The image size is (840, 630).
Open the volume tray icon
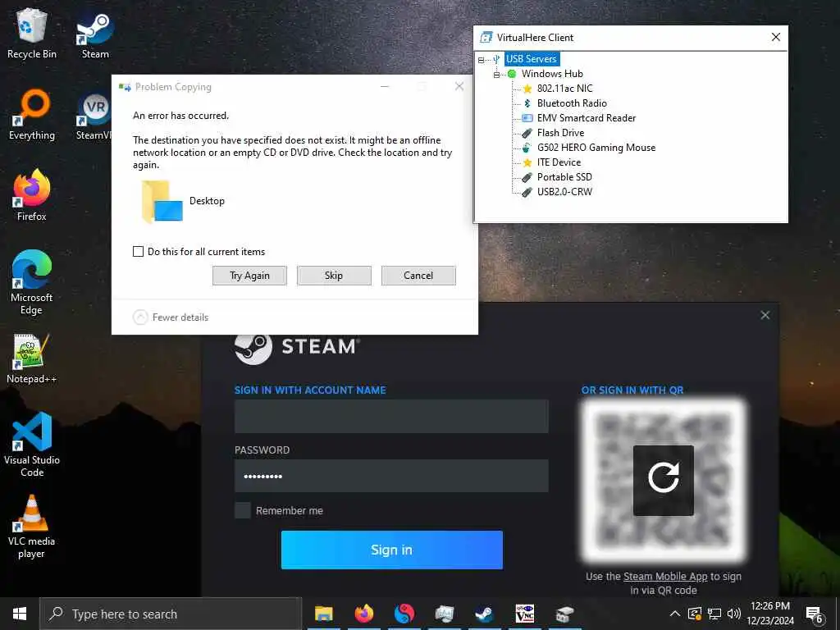coord(734,614)
